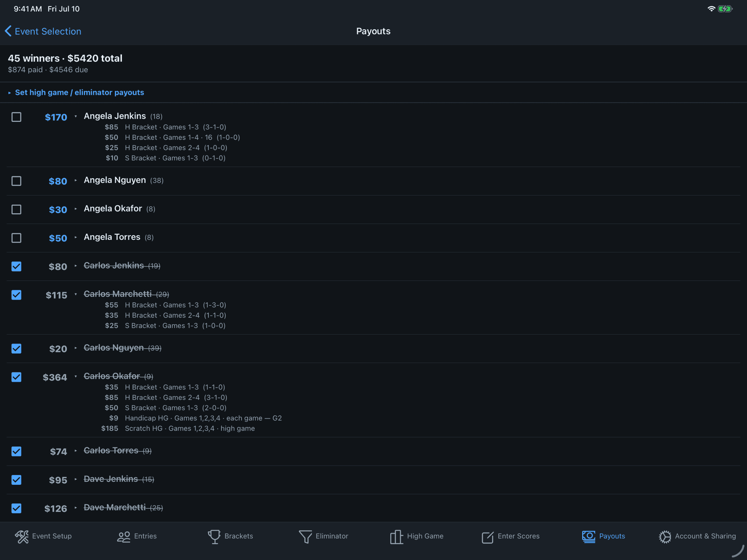The image size is (747, 560).
Task: Expand Angela Okafor payout details
Action: [x=76, y=209]
